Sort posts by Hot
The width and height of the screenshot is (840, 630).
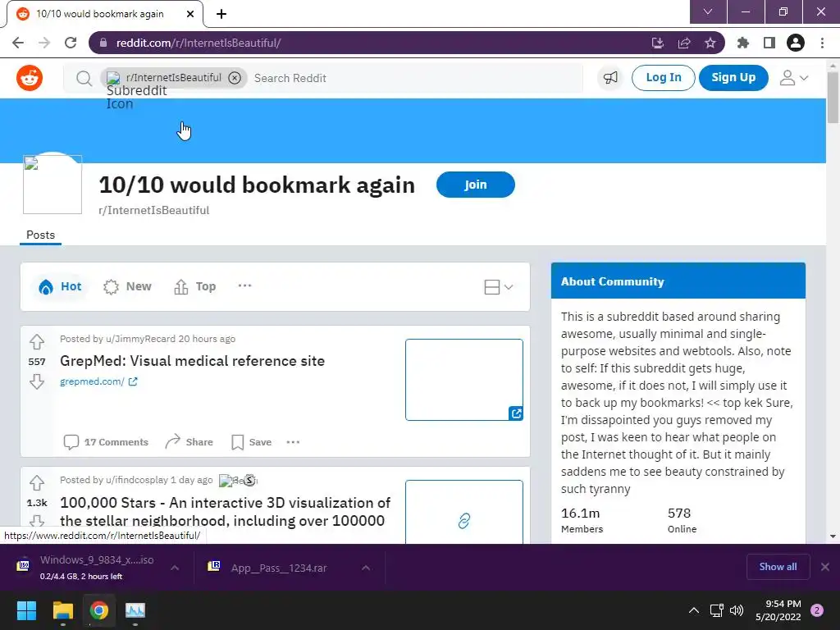(60, 286)
